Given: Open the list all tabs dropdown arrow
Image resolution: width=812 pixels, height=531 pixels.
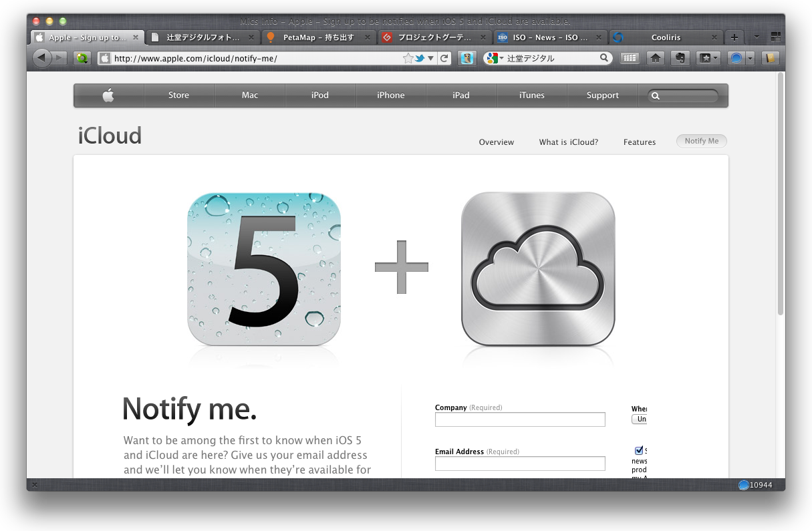Looking at the screenshot, I should 756,37.
